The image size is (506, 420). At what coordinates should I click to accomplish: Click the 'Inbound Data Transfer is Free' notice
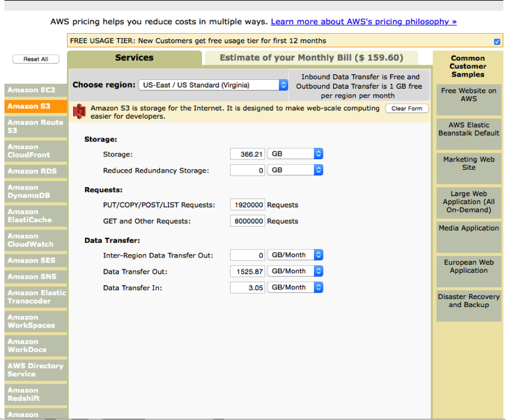359,86
